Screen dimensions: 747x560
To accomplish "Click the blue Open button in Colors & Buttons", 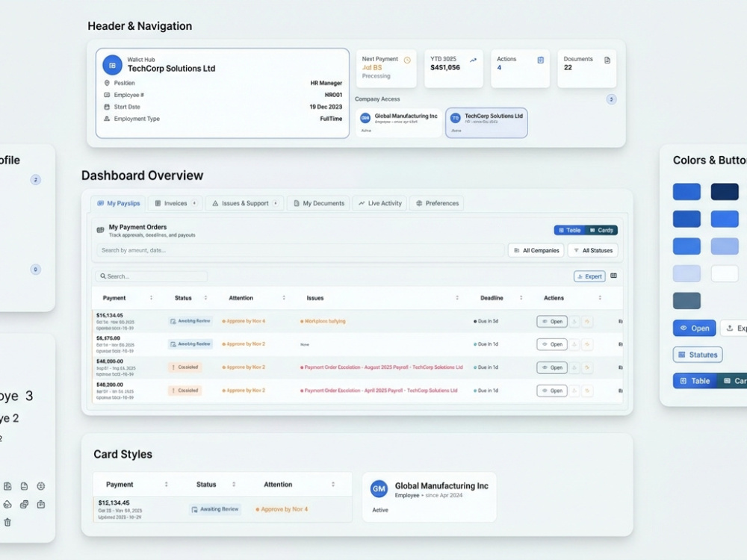I will [x=694, y=328].
